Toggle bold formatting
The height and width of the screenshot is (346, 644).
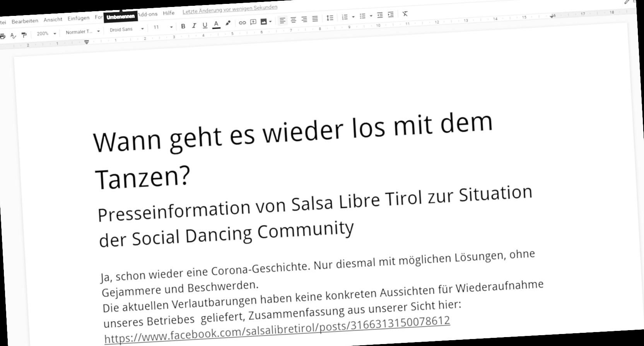(x=183, y=26)
